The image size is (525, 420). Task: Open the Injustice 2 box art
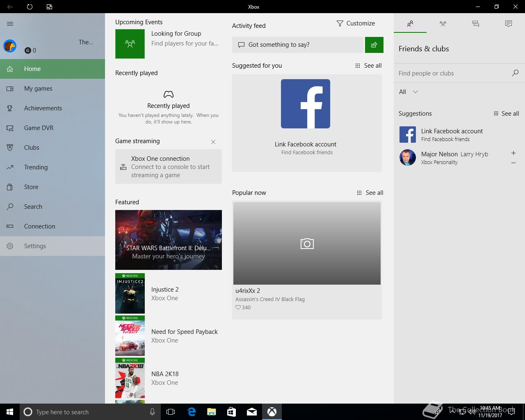[130, 293]
